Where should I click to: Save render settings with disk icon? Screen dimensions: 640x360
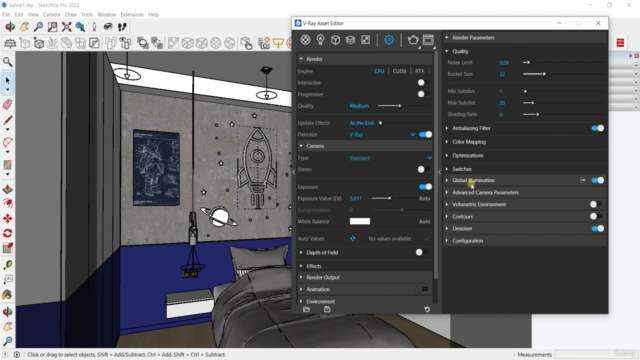click(x=327, y=309)
